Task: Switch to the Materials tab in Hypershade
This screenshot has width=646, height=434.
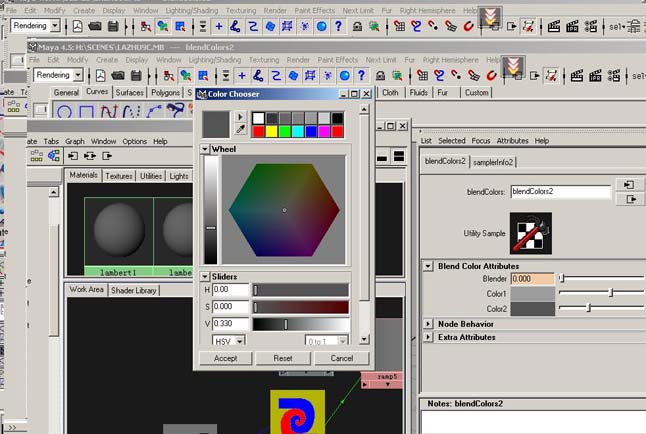Action: pos(83,175)
